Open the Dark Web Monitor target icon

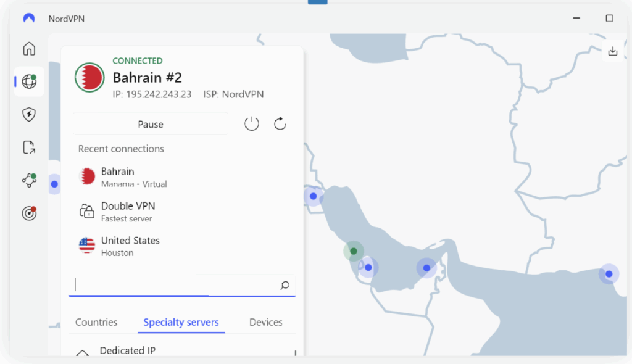pos(29,213)
